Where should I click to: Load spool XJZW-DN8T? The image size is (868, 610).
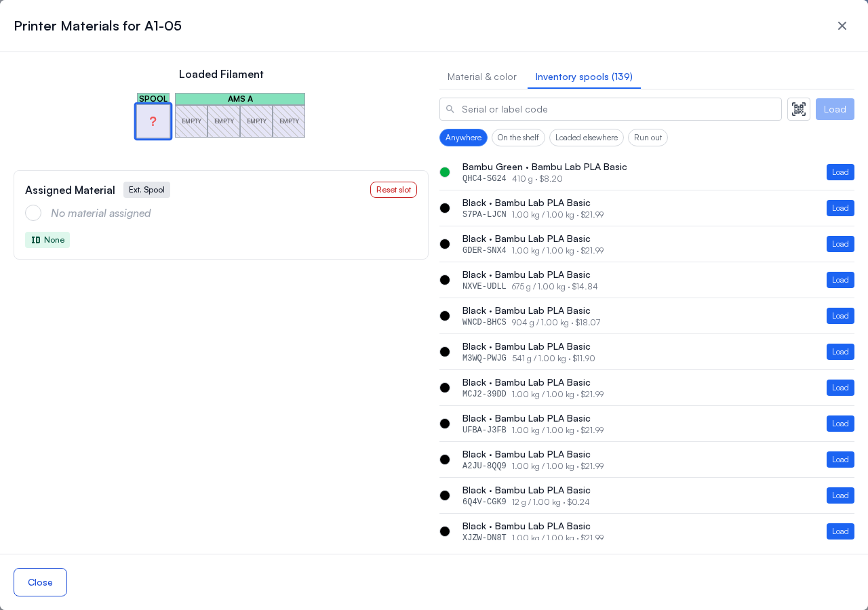(840, 531)
